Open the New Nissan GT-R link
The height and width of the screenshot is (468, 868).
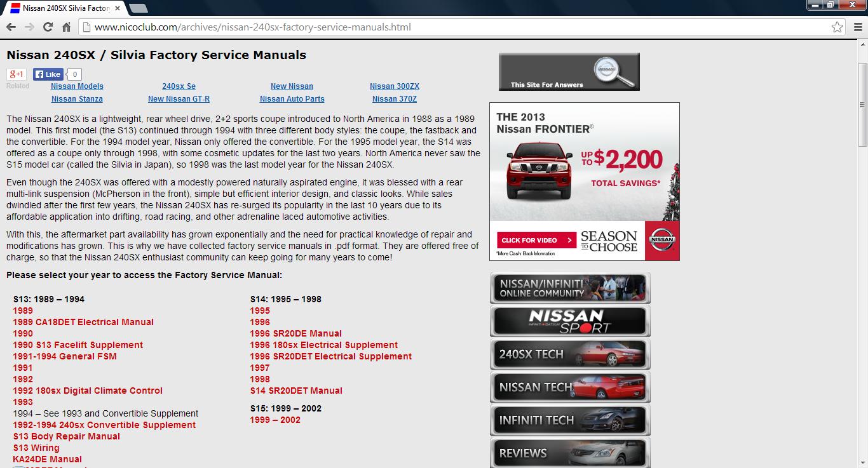click(x=179, y=99)
